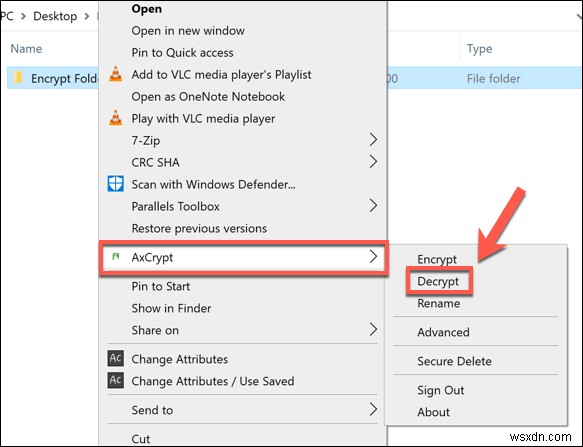This screenshot has width=583, height=447.
Task: Expand the Parallels Toolbox submenu arrow
Action: [x=373, y=206]
